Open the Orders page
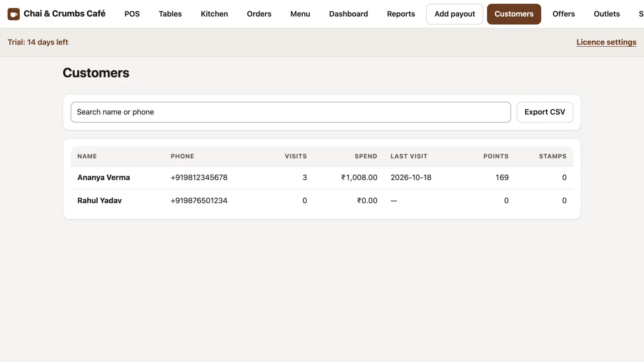Screen dimensions: 644x362 point(259,14)
